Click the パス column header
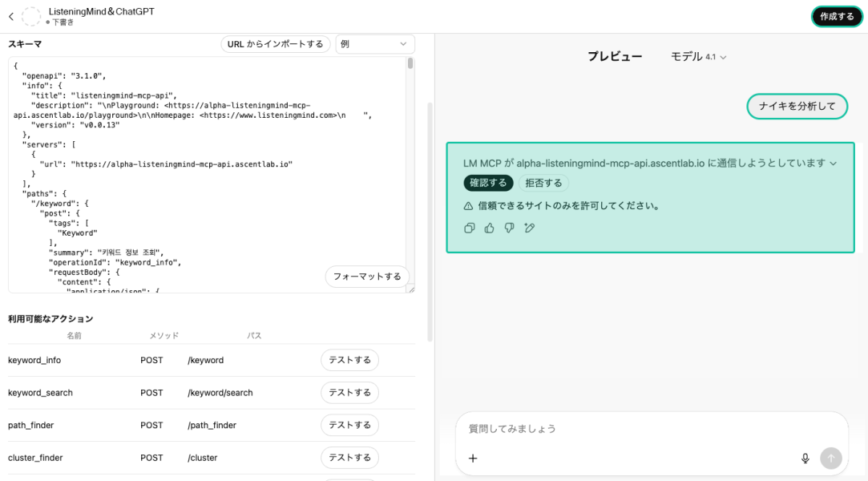868x481 pixels. pyautogui.click(x=254, y=336)
